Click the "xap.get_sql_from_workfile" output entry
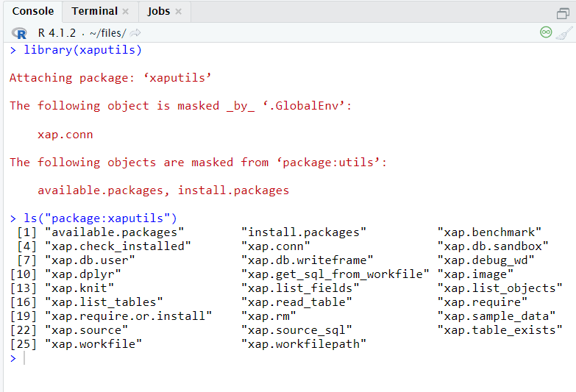 [335, 274]
